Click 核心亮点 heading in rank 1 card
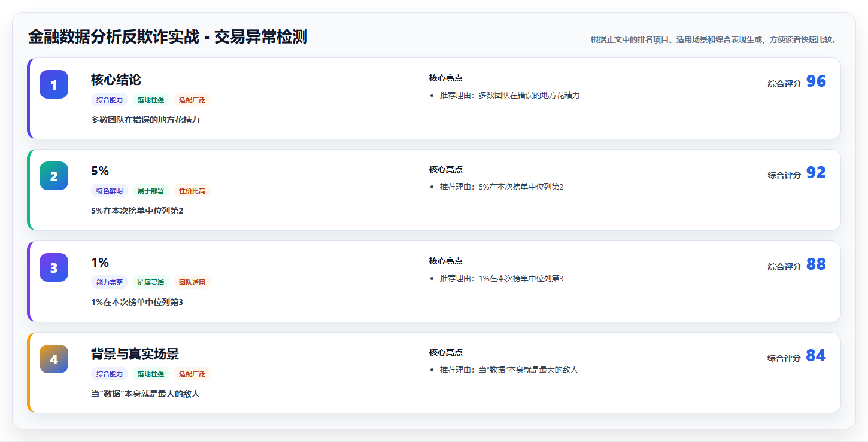 446,78
